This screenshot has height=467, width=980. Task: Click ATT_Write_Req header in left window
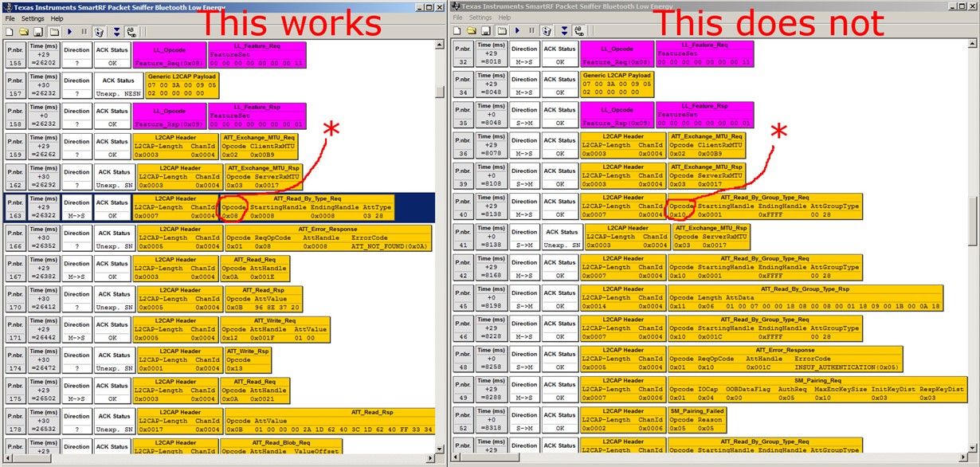pos(274,320)
